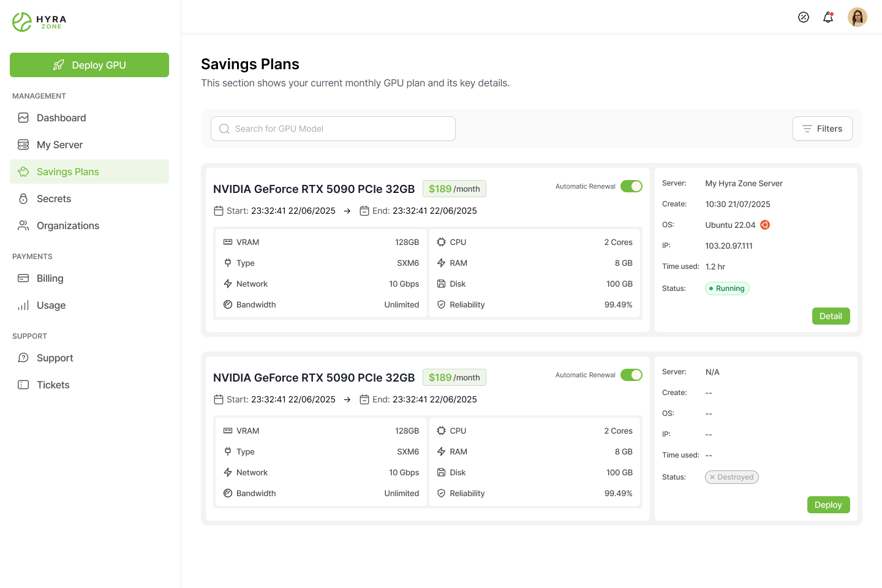The image size is (882, 588).
Task: Open the Filters dropdown
Action: pos(822,129)
